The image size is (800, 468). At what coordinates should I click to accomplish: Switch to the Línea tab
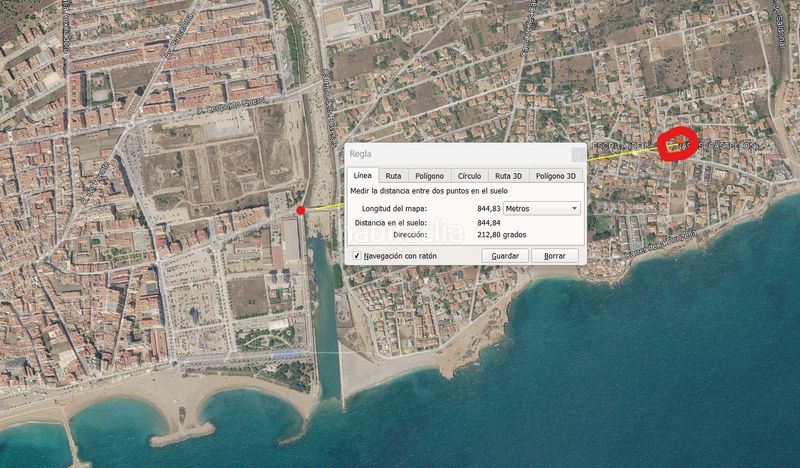362,175
